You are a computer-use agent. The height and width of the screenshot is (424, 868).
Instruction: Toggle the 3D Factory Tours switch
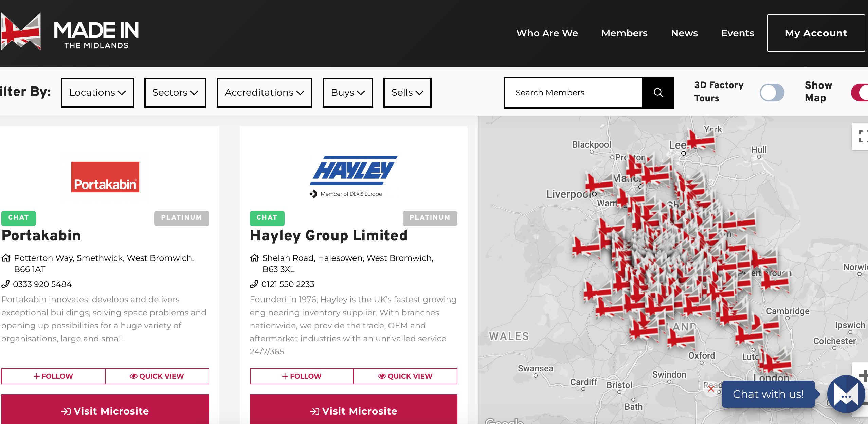tap(772, 93)
